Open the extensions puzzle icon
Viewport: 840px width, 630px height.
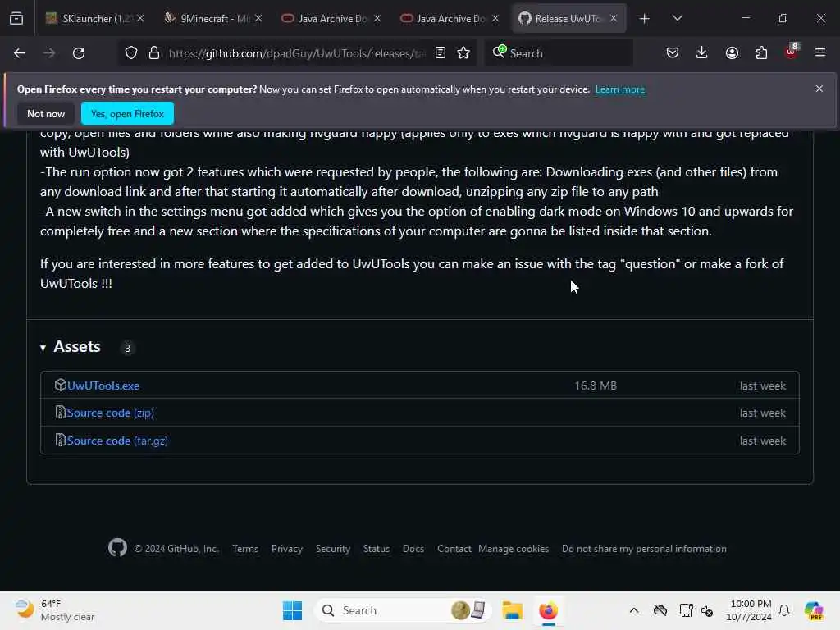click(x=761, y=53)
